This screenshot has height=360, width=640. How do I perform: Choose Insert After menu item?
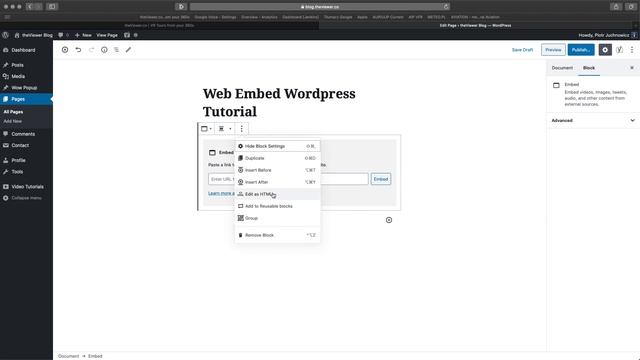pyautogui.click(x=278, y=182)
